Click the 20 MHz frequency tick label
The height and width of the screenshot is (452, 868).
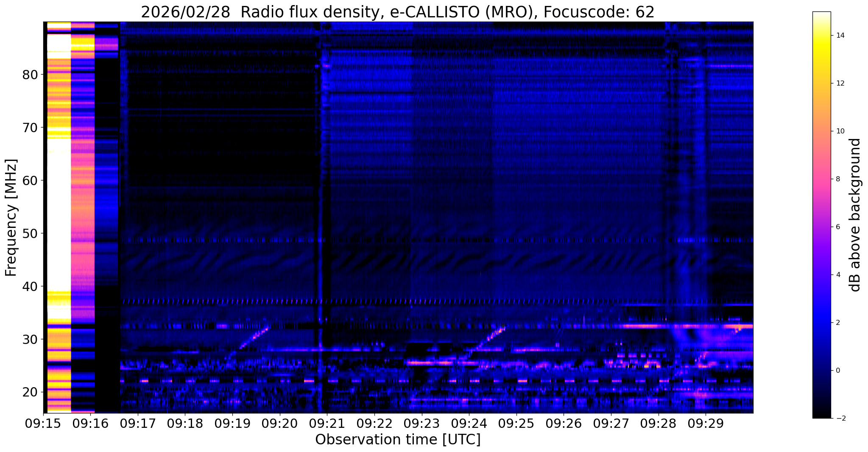[x=30, y=392]
